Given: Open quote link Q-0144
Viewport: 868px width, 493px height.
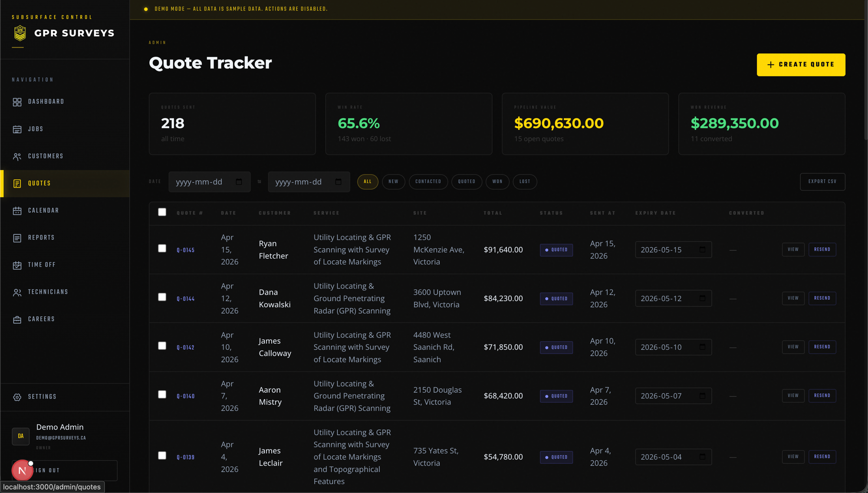Looking at the screenshot, I should [x=185, y=299].
